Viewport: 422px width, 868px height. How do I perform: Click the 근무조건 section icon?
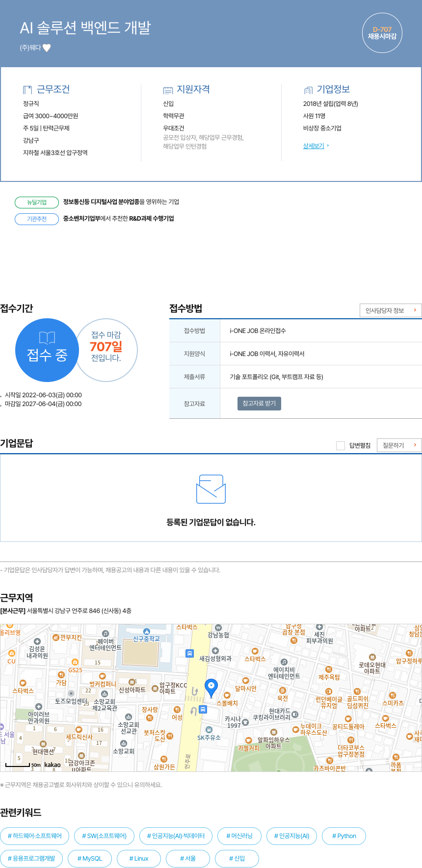point(27,90)
